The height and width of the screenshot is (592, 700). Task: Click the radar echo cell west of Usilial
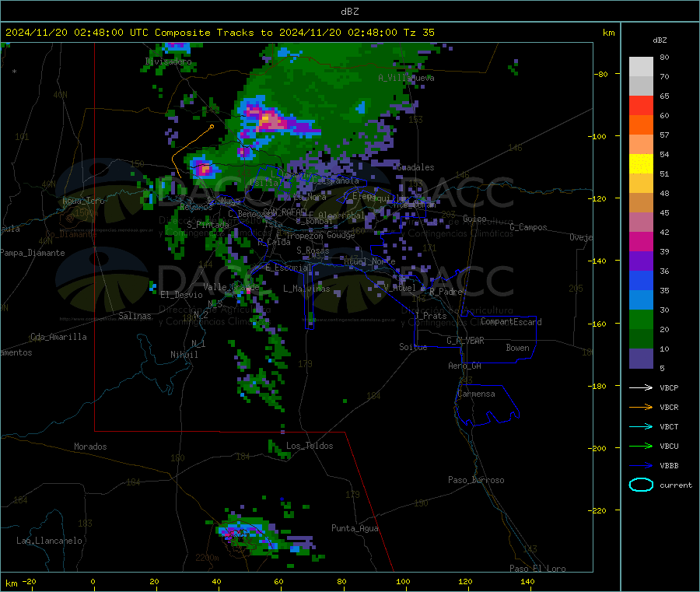(204, 170)
